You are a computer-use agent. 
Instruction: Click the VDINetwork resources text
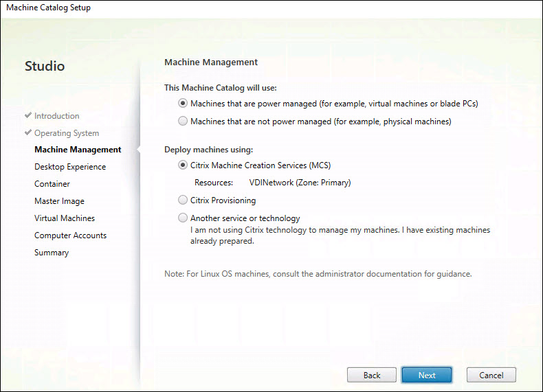click(x=300, y=183)
